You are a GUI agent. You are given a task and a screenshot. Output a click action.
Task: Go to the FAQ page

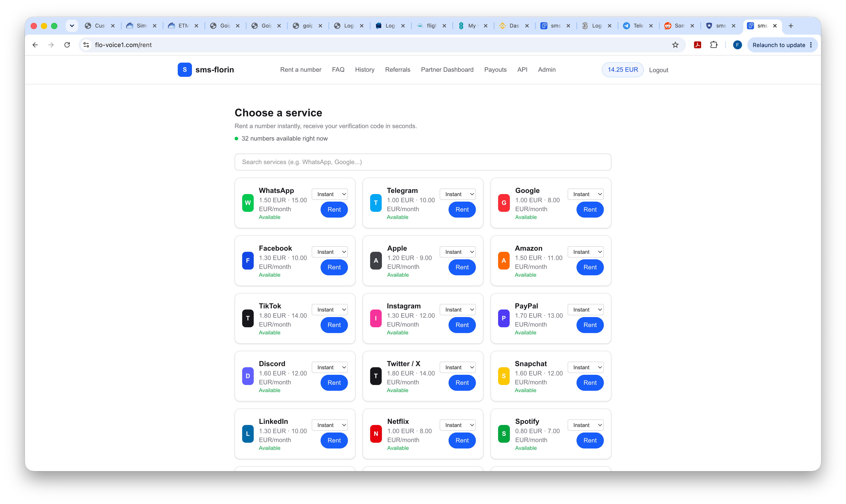coord(338,70)
